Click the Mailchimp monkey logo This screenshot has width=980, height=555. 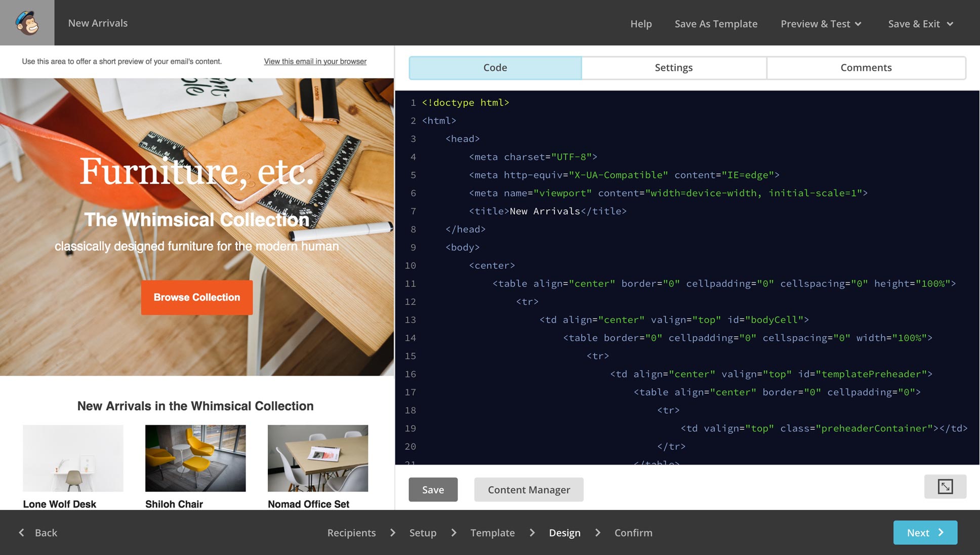[x=27, y=23]
